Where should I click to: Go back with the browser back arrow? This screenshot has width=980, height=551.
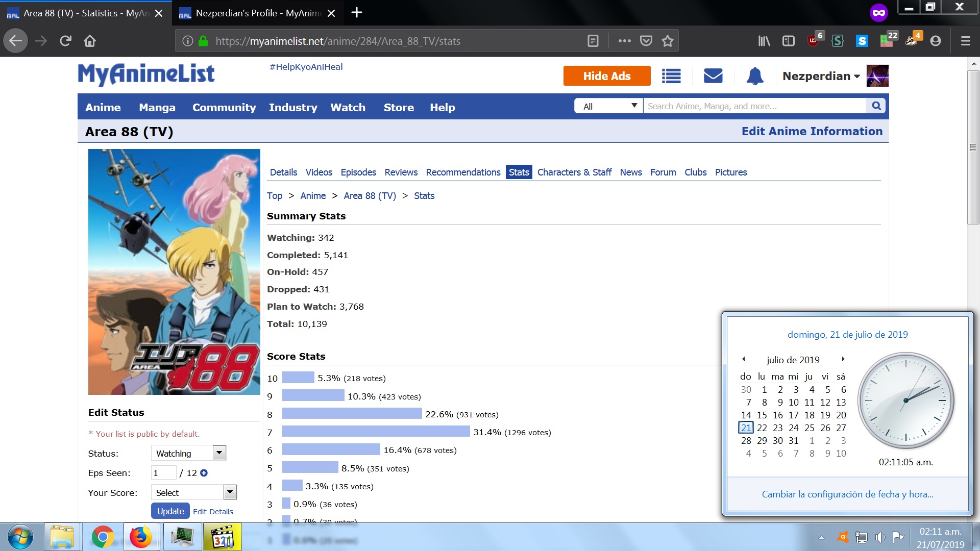coord(16,41)
